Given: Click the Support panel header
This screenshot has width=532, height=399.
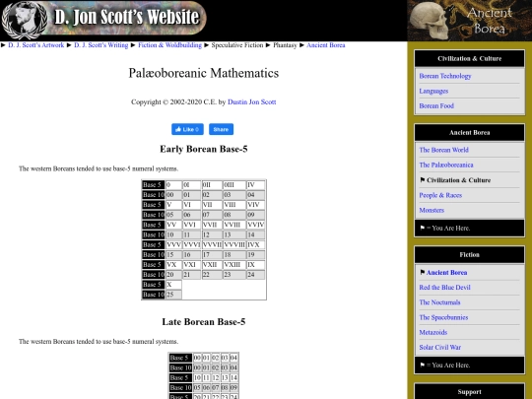Looking at the screenshot, I should pyautogui.click(x=469, y=392).
